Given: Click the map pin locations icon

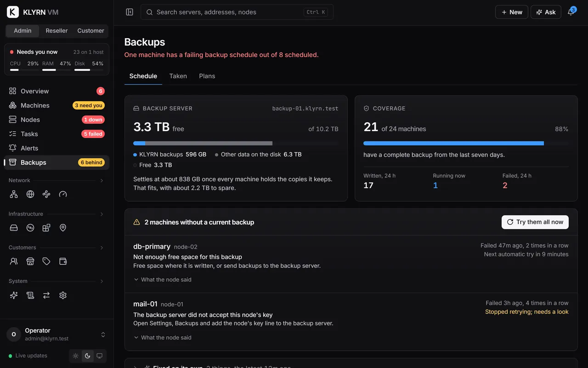Looking at the screenshot, I should (x=63, y=228).
